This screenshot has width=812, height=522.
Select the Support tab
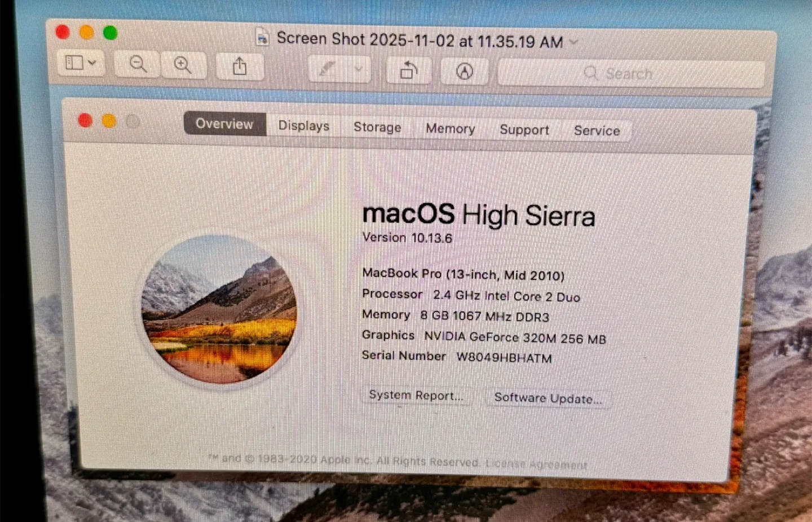[524, 130]
